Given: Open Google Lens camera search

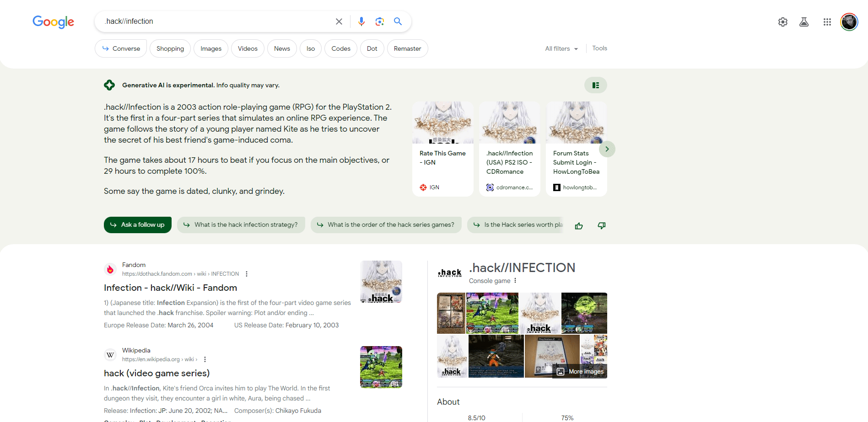Looking at the screenshot, I should 379,21.
